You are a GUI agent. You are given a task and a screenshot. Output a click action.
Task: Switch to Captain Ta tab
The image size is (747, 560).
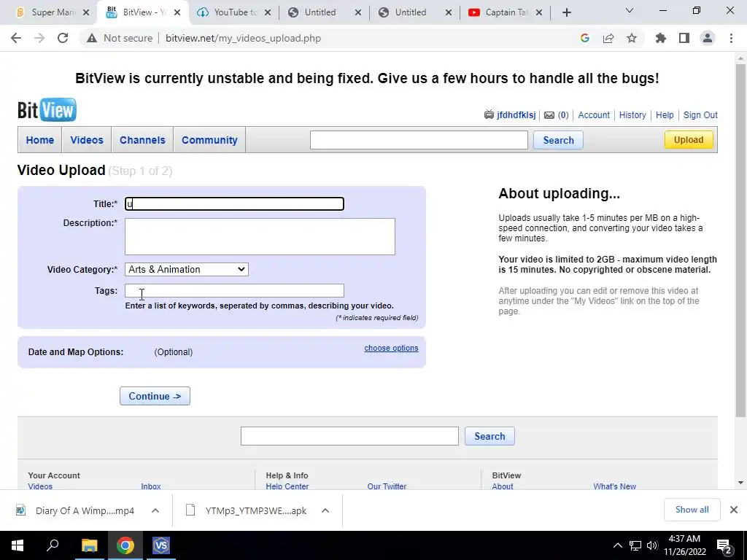tap(505, 12)
